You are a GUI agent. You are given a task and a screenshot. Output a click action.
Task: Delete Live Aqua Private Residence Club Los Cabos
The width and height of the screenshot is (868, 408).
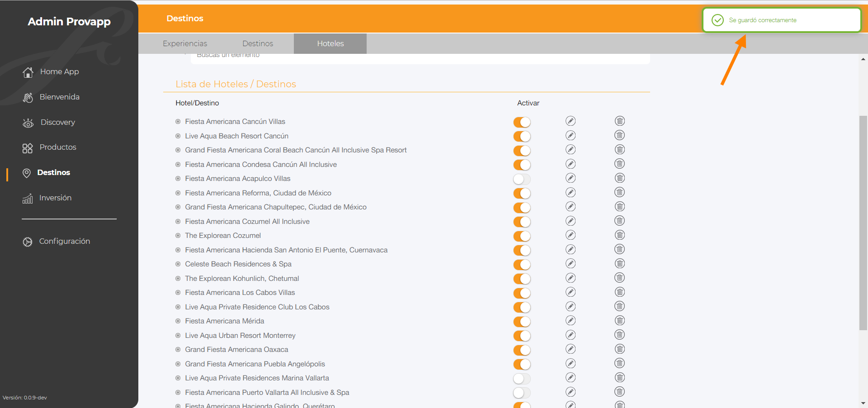coord(620,306)
